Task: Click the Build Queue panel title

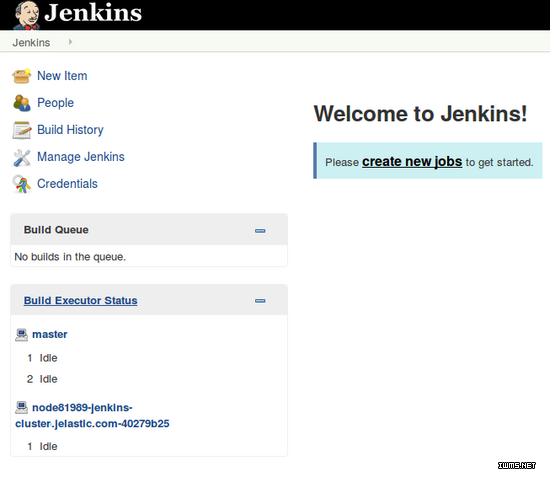Action: 56,230
